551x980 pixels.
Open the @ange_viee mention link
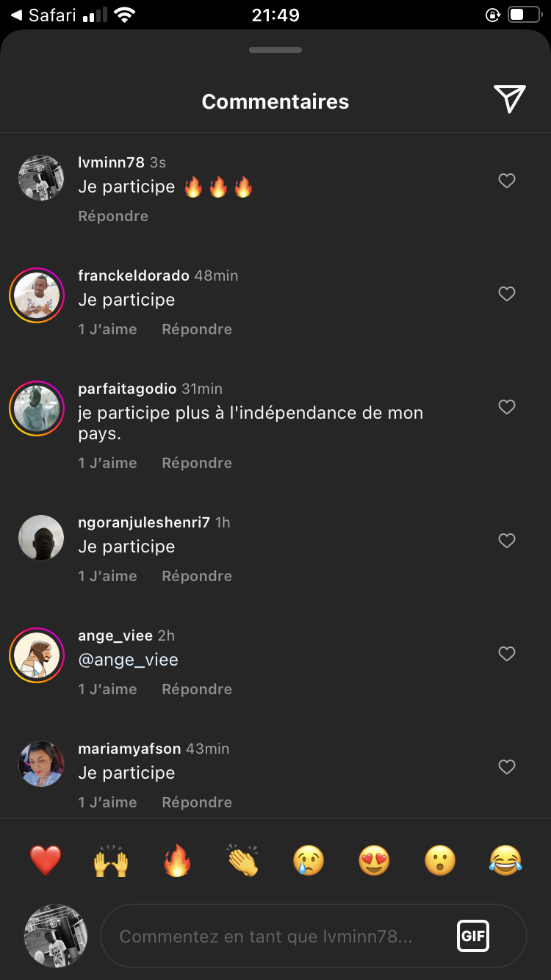coord(129,660)
